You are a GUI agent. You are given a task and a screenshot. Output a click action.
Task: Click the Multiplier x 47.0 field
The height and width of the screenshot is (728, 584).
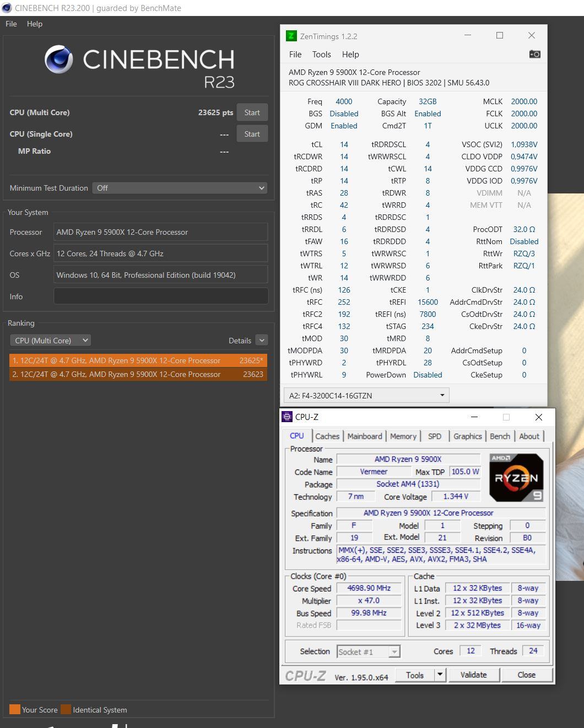click(369, 601)
